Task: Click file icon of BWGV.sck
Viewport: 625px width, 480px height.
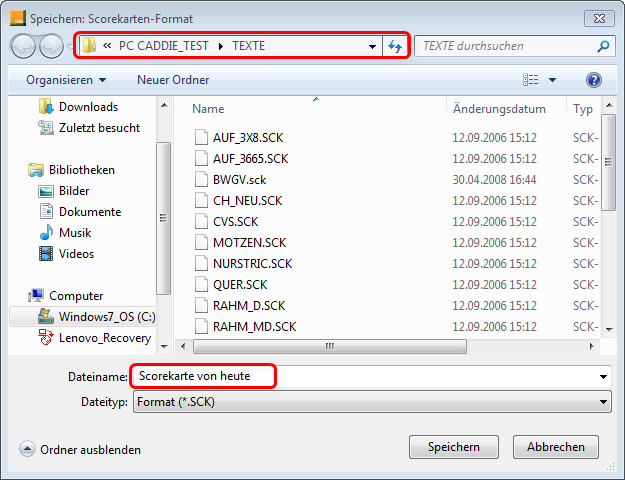Action: tap(201, 179)
